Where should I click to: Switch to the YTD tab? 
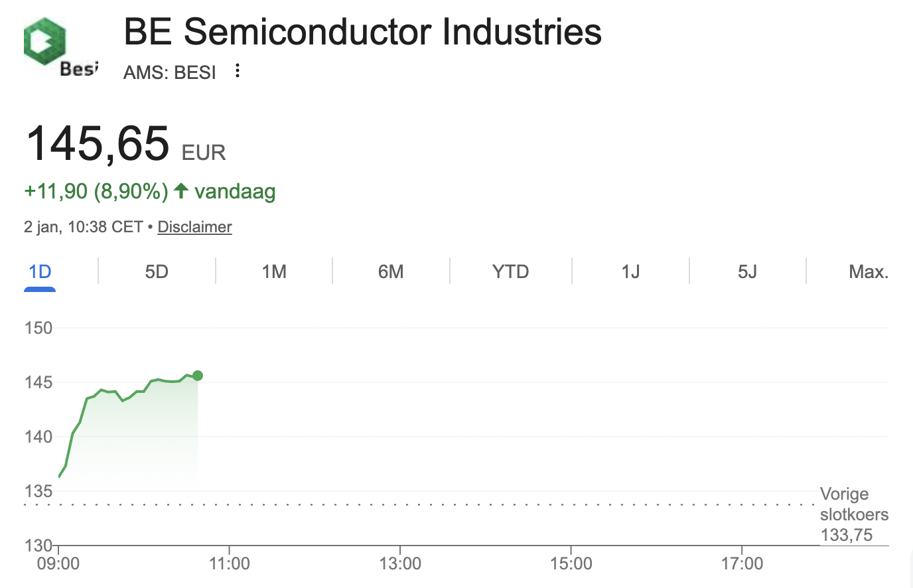coord(510,271)
